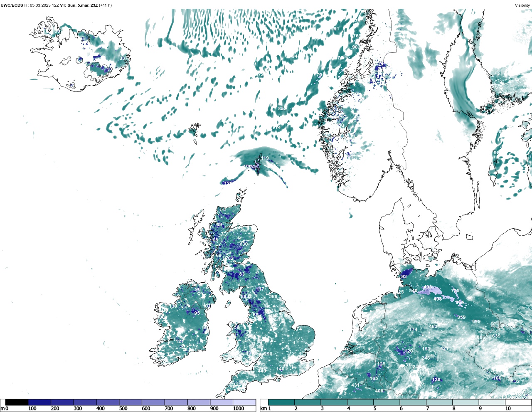The image size is (532, 412).
Task: Click the '337' value on eastern Iceland
Action: click(123, 58)
